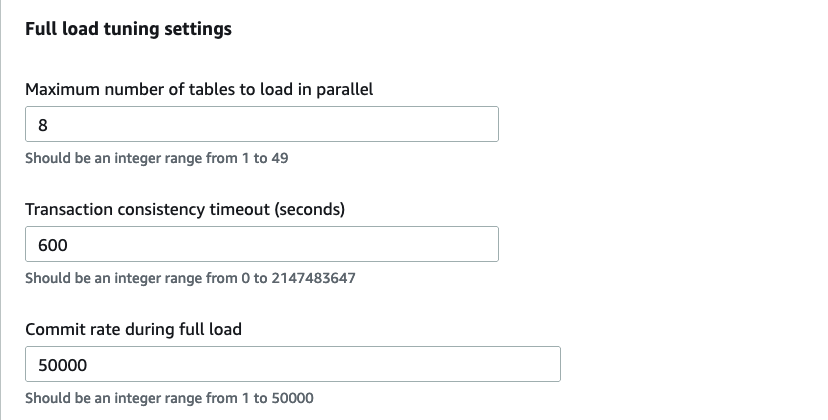Click the hint about range 1 to 49
Image resolution: width=828 pixels, height=420 pixels.
pos(157,158)
